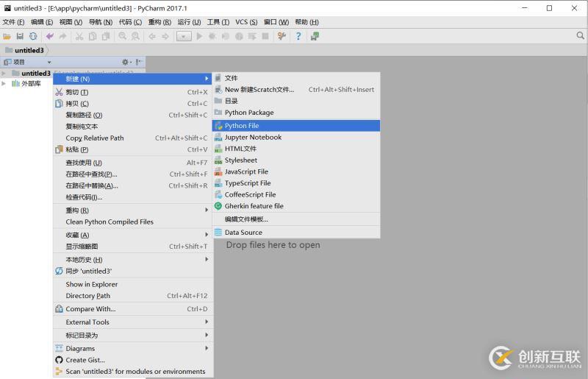
Task: Choose CoffeeScript File in the submenu
Action: [296, 194]
